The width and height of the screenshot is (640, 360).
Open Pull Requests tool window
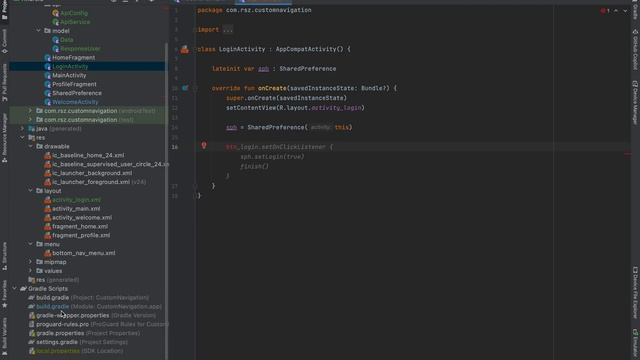point(4,83)
